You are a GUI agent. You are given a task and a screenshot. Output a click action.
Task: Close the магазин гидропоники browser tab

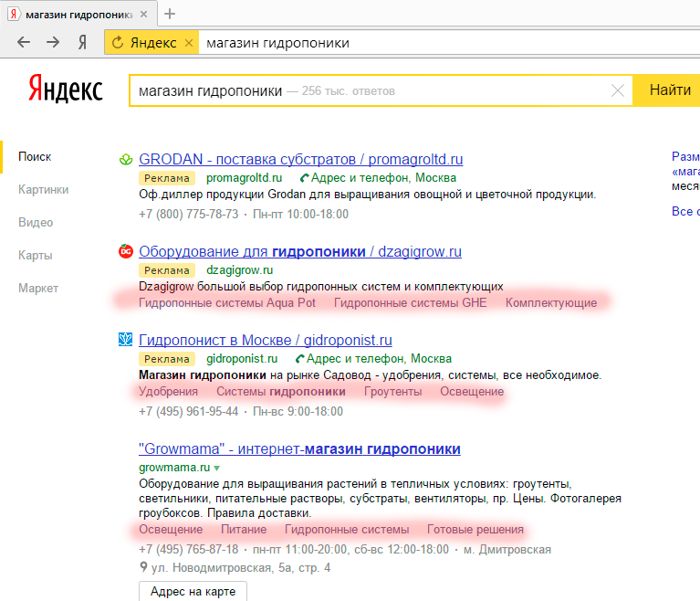coord(144,15)
